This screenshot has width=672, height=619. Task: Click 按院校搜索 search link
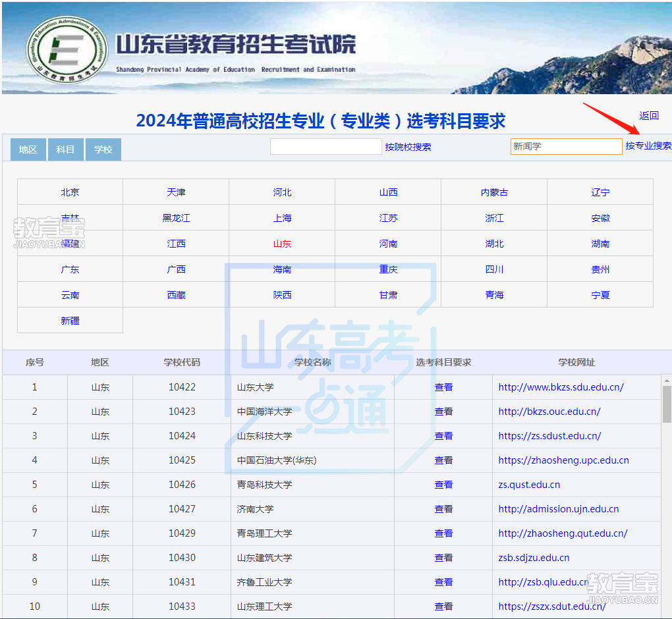coord(408,147)
